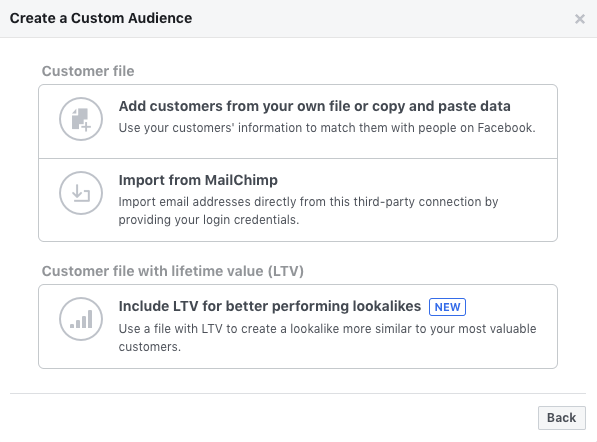
Task: Click "copy and paste data" in first option
Action: coord(441,107)
